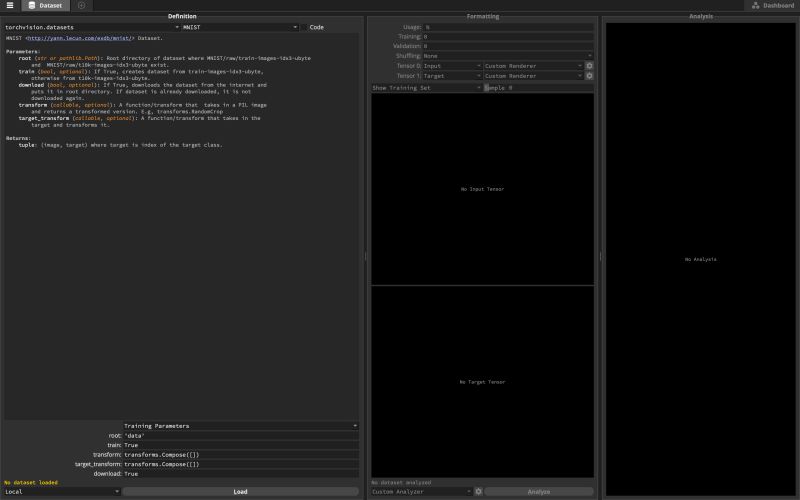
Task: Click the Sample index field
Action: click(x=539, y=88)
